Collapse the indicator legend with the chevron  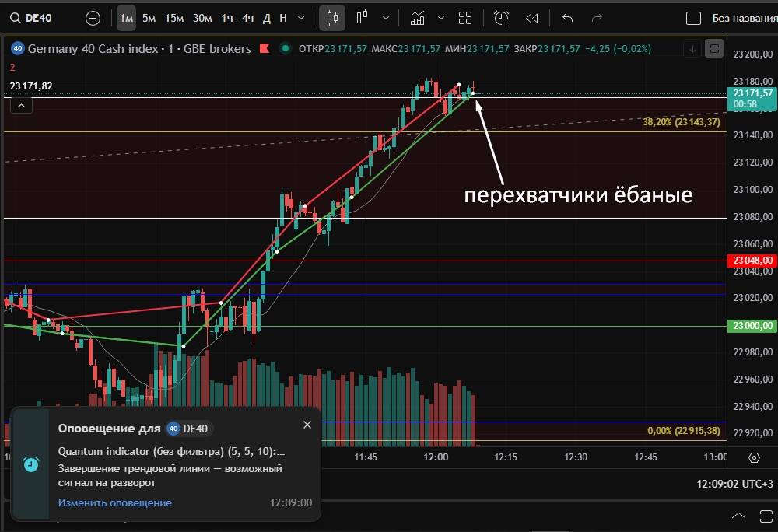tap(21, 105)
